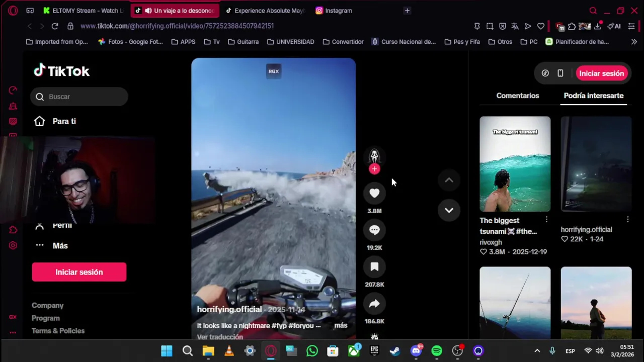Click the address bar URL

(177, 26)
